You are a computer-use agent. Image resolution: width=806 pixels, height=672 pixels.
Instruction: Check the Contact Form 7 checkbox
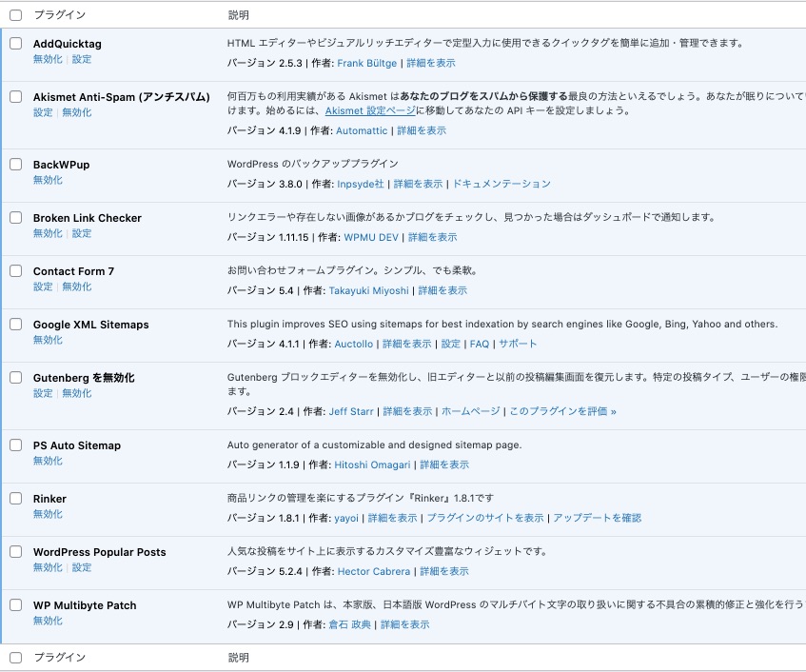coord(16,271)
